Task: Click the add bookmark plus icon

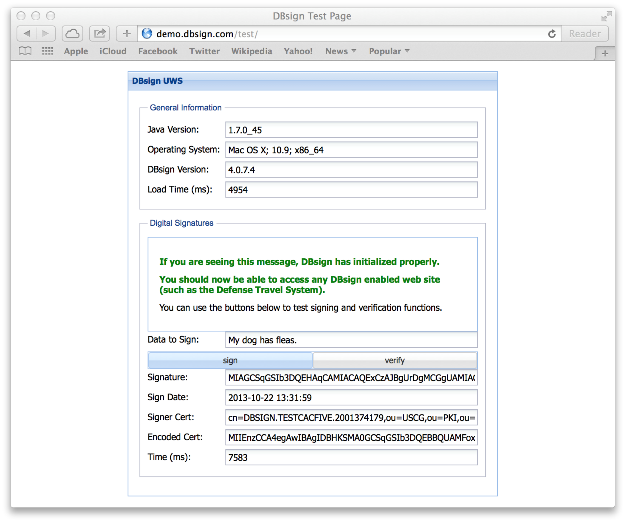Action: pos(127,33)
